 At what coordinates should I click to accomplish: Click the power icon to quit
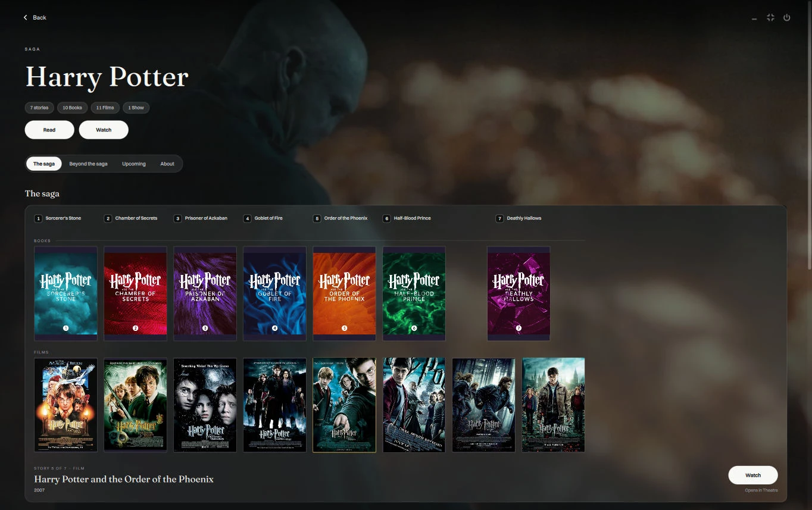[x=786, y=18]
